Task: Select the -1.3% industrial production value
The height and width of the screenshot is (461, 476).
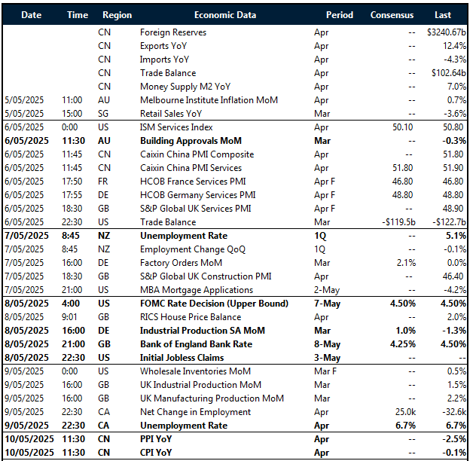Action: point(454,331)
